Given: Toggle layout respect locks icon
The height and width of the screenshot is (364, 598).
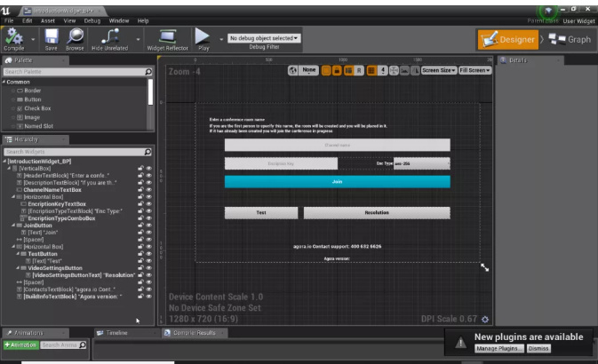Looking at the screenshot, I should click(348, 70).
